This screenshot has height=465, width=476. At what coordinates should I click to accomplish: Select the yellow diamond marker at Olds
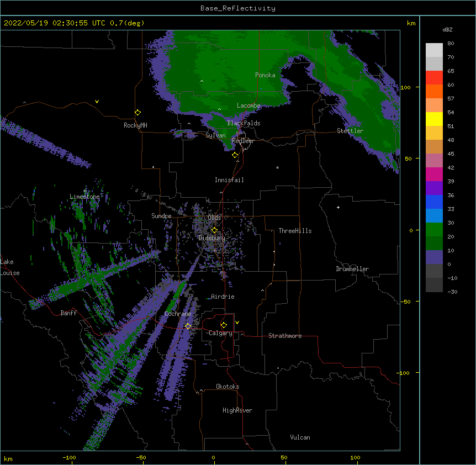tap(214, 230)
